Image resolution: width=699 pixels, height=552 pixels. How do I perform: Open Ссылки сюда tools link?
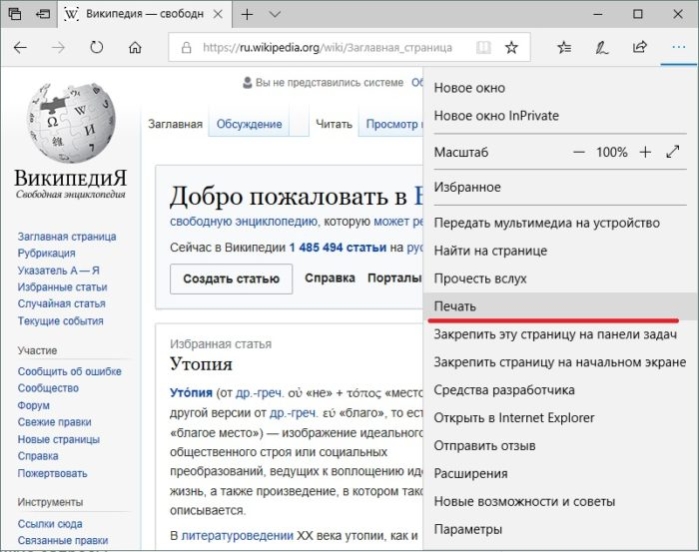(x=50, y=524)
